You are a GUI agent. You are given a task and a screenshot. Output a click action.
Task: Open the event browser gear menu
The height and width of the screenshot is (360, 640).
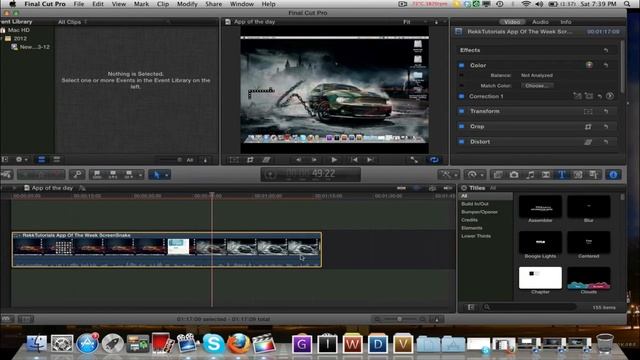(21, 160)
